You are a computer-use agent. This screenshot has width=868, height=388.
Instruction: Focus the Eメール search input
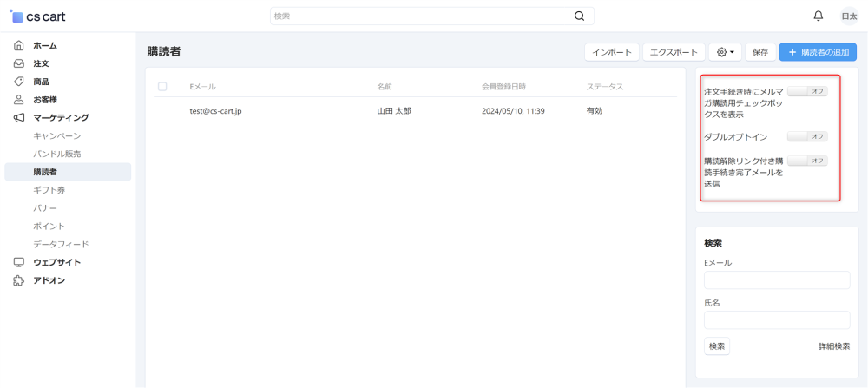(x=777, y=280)
